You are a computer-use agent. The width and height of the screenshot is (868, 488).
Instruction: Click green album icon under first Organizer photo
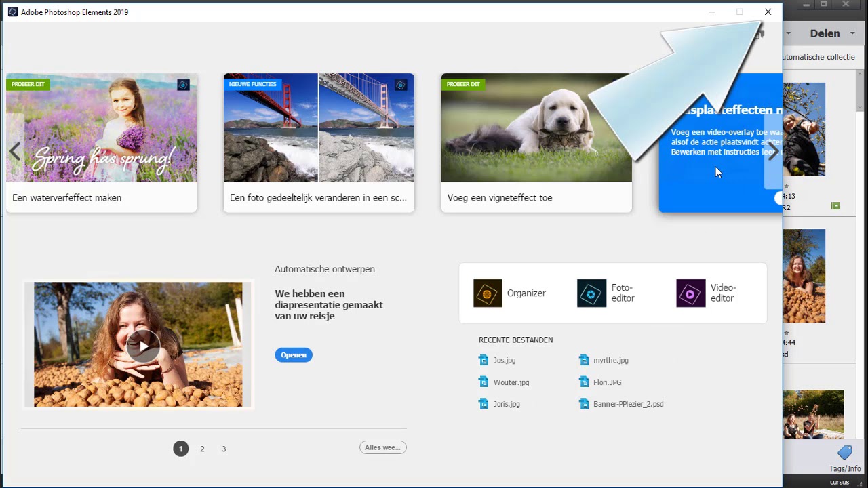[835, 206]
